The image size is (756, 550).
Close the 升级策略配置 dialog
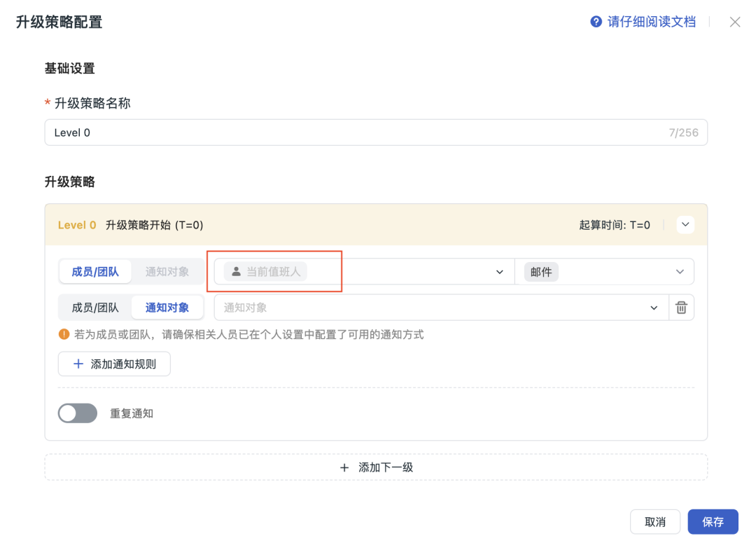735,22
